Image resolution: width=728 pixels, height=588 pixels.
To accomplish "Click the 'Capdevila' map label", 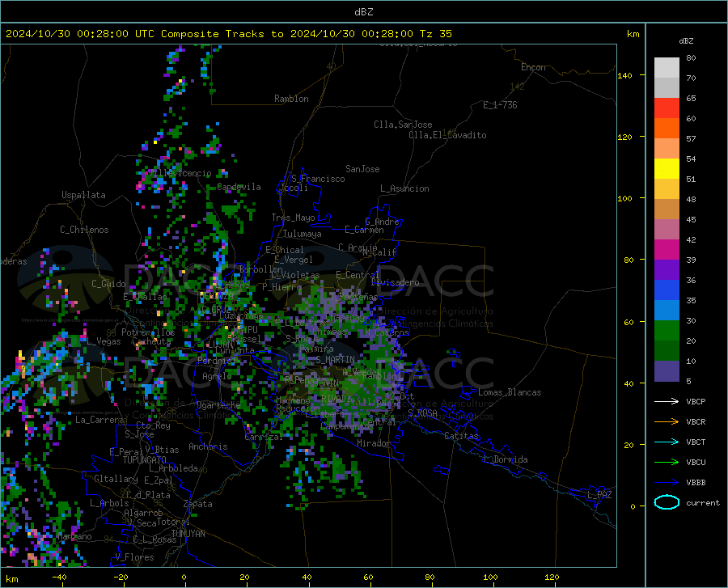I will (x=239, y=187).
